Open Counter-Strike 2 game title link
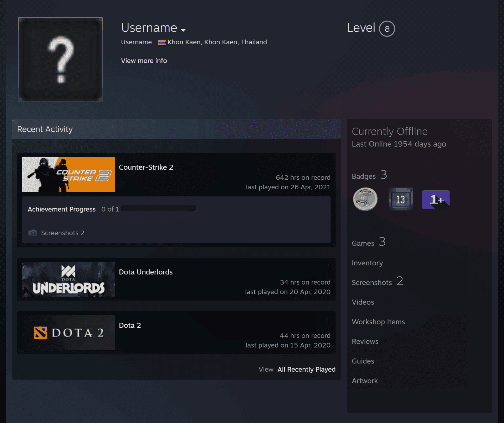The image size is (504, 423). (x=146, y=167)
